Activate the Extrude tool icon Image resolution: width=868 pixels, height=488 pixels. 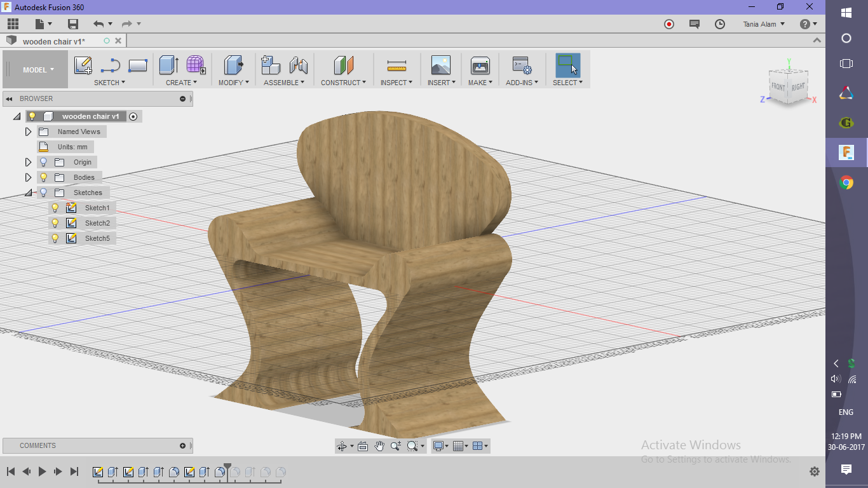[168, 65]
